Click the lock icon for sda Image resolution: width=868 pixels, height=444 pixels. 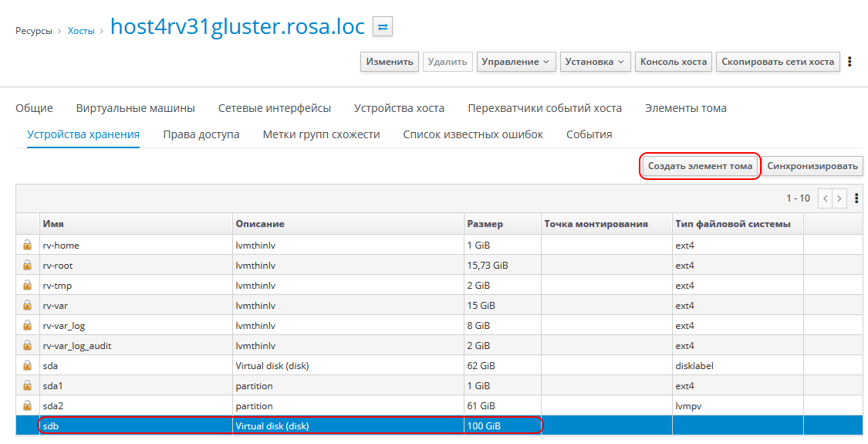click(28, 366)
